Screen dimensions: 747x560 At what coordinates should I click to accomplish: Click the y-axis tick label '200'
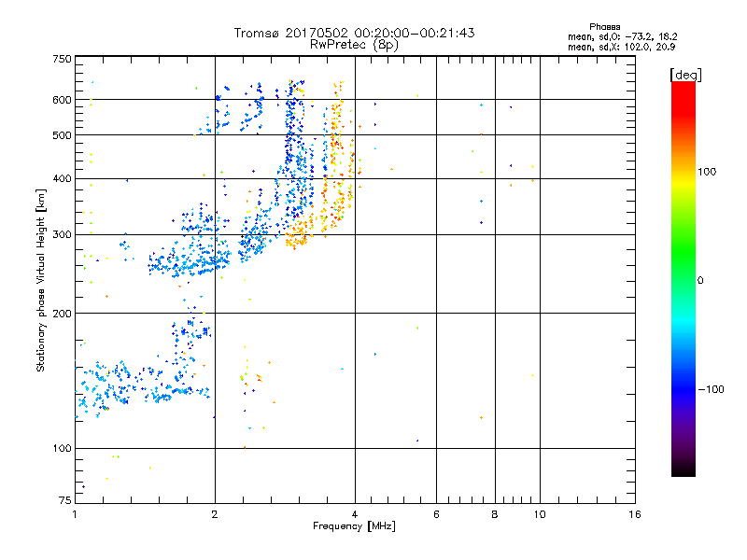62,314
